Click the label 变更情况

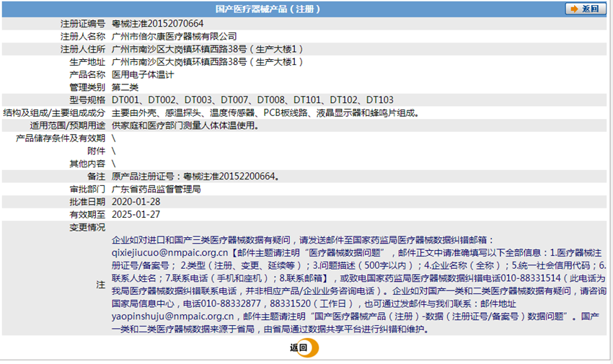click(87, 227)
